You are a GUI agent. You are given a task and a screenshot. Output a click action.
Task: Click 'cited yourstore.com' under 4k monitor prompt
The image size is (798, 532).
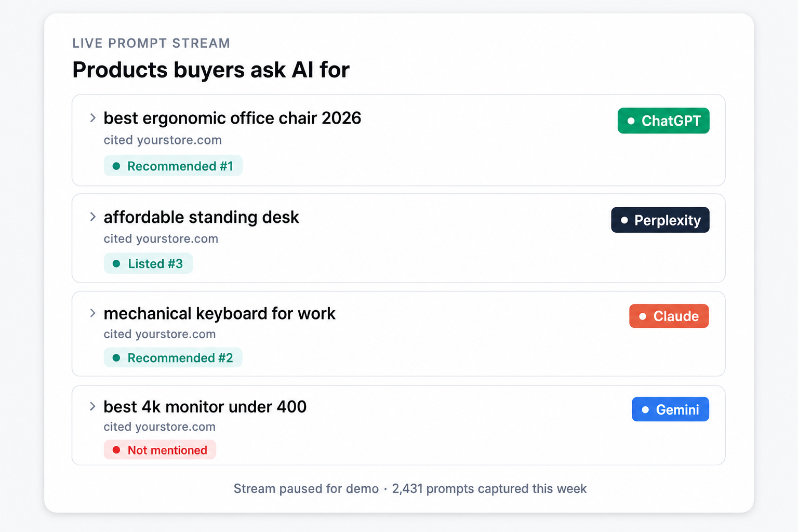tap(159, 427)
